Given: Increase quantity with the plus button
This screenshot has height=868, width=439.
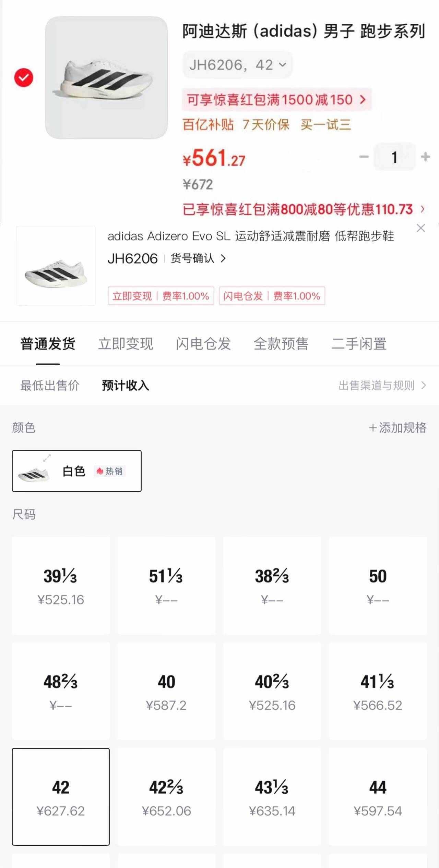Looking at the screenshot, I should (425, 157).
